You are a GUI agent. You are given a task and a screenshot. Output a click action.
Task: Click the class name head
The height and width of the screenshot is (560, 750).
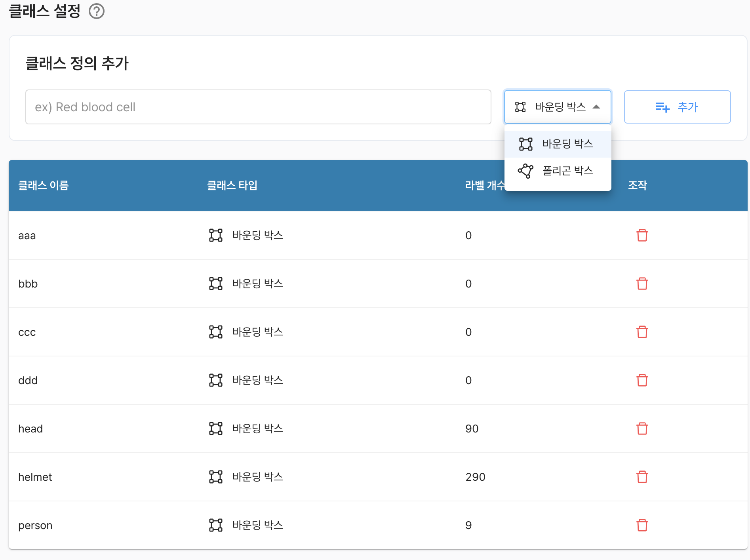[x=30, y=429]
